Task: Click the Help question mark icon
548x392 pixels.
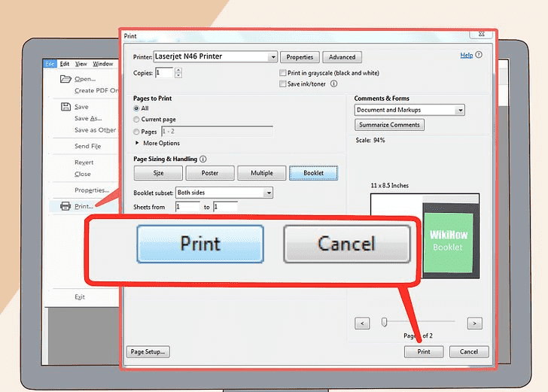Action: 479,56
